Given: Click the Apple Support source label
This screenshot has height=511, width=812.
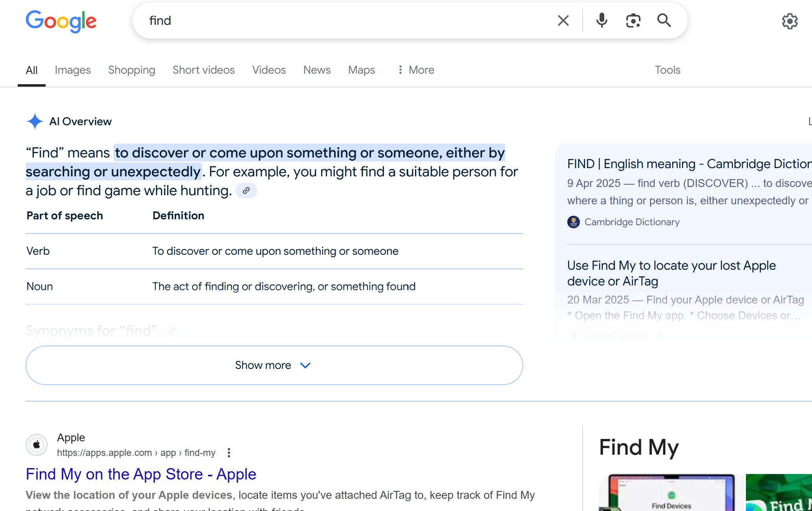Looking at the screenshot, I should coord(615,336).
